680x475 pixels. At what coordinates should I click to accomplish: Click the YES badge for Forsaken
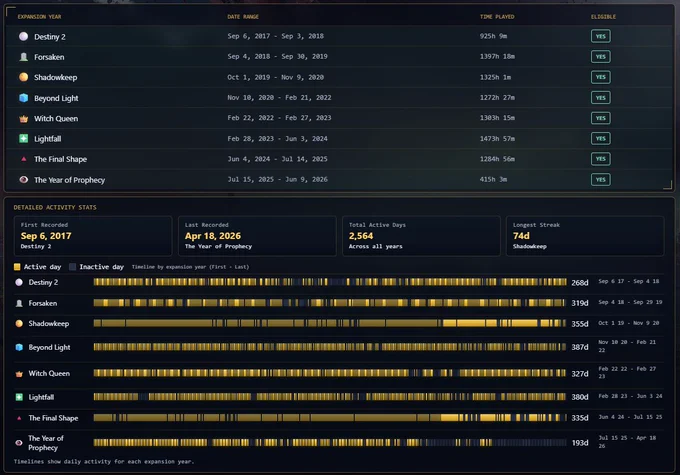(601, 56)
